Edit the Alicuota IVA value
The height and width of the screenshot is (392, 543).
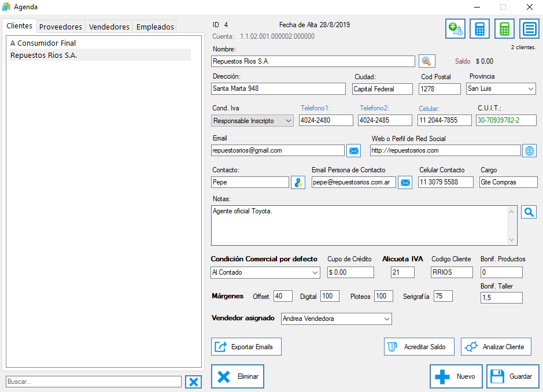[402, 272]
